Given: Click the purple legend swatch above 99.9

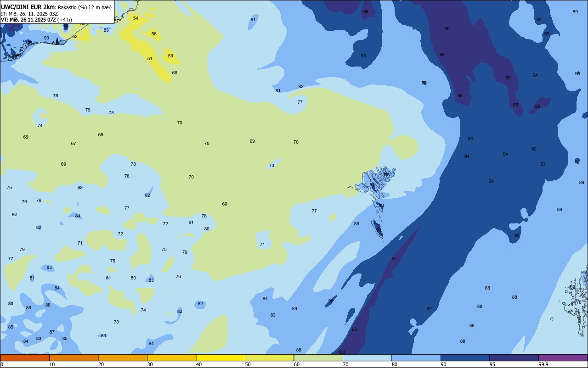Looking at the screenshot, I should (563, 357).
